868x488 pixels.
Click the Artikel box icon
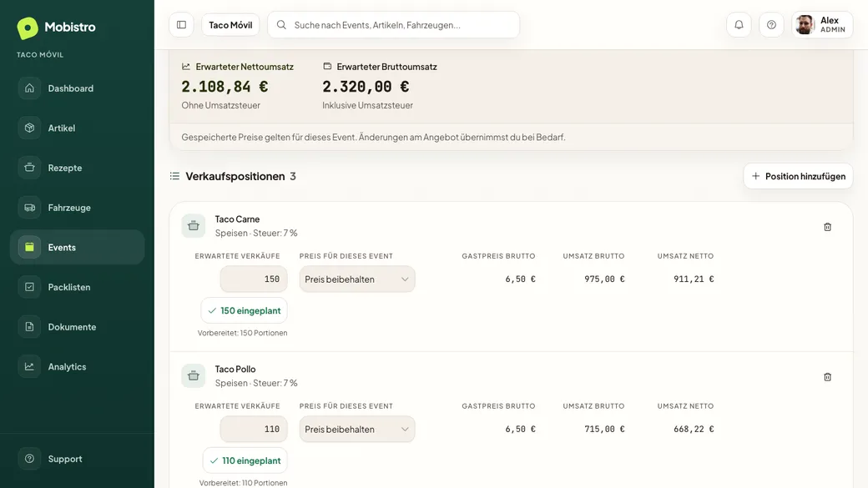[29, 128]
